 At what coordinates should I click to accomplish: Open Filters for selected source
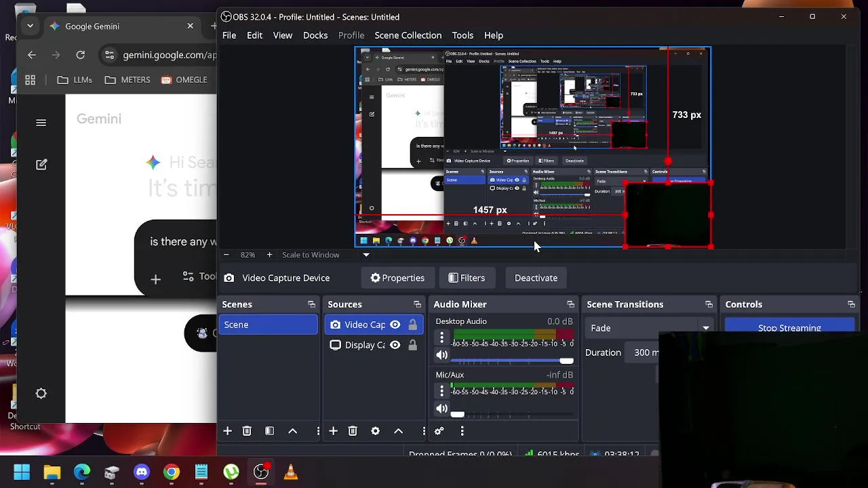point(467,278)
